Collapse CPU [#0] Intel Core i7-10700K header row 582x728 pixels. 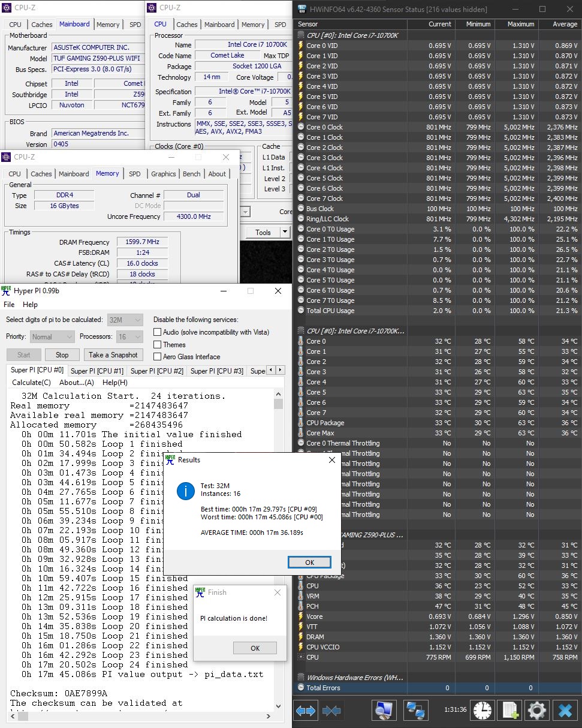352,35
